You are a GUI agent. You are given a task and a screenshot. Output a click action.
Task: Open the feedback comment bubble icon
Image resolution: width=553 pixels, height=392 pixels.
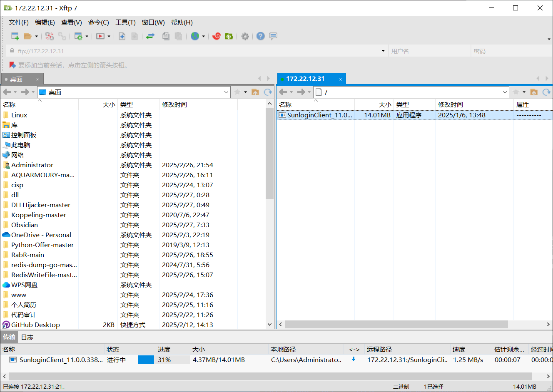(273, 36)
